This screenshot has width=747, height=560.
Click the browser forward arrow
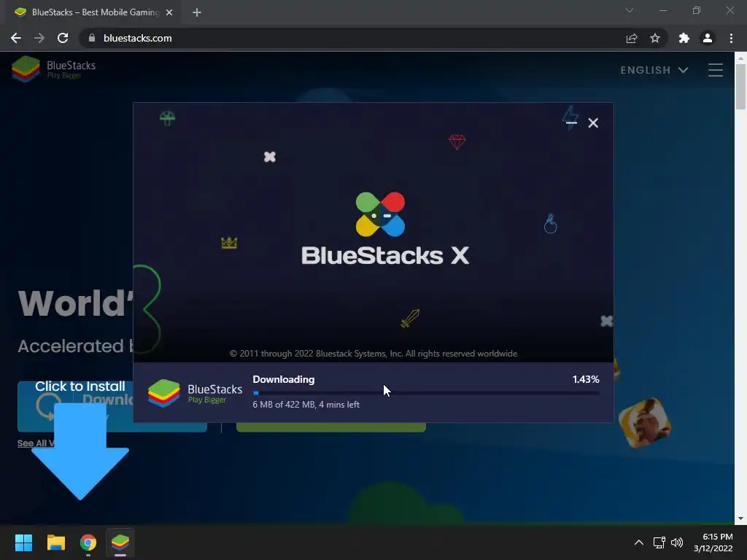coord(39,38)
